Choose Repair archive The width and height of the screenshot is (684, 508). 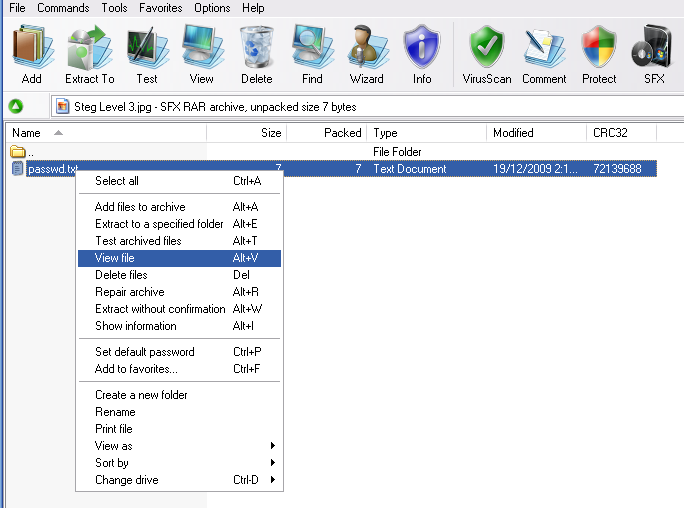click(x=179, y=292)
